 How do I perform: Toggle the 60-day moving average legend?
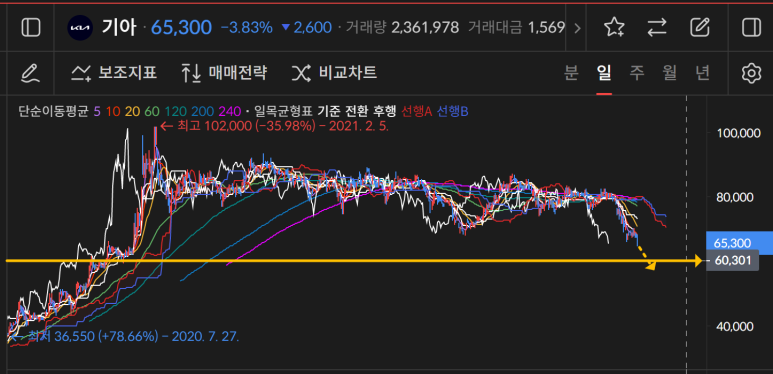(151, 112)
